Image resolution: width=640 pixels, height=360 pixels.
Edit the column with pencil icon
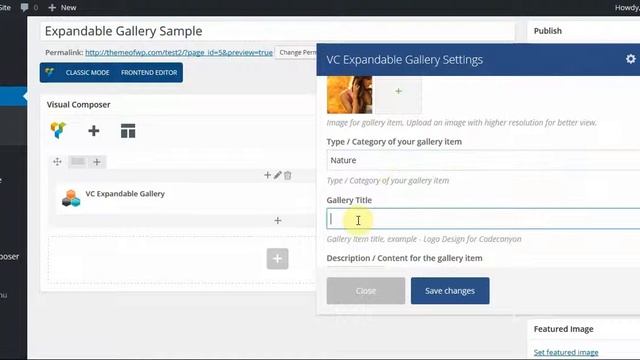point(278,175)
